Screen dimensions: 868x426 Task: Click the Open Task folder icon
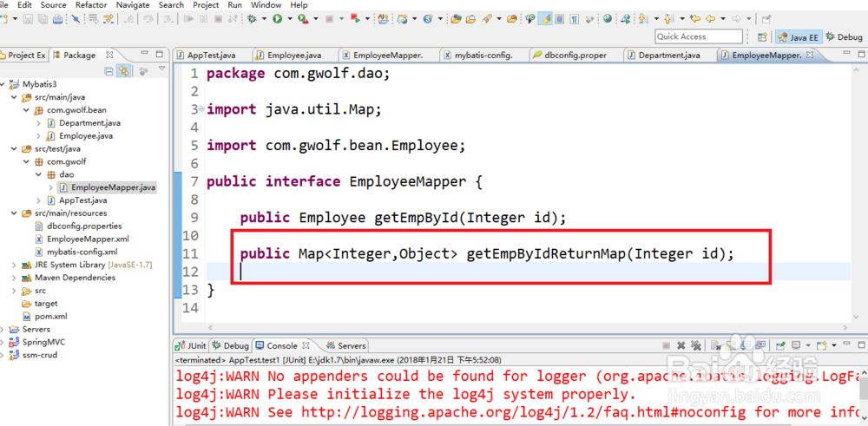(x=470, y=19)
